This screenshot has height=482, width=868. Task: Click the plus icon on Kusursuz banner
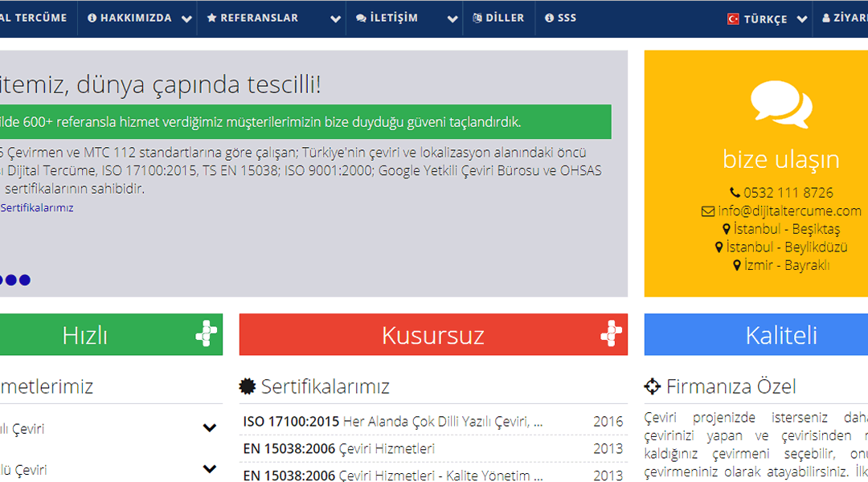pos(611,333)
